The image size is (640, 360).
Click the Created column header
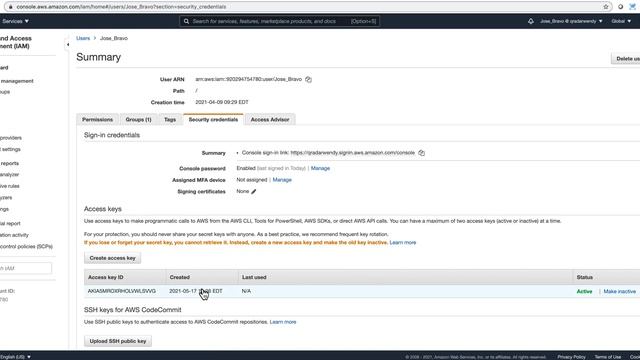click(x=180, y=277)
